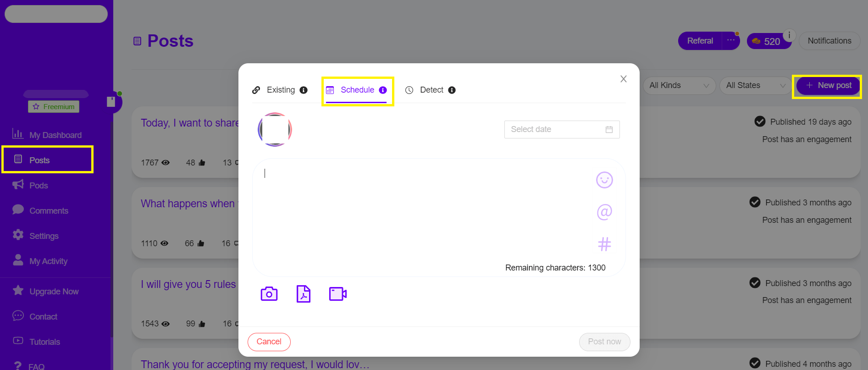Screen dimensions: 868x370
Task: Open Pods from the sidebar
Action: pyautogui.click(x=39, y=186)
